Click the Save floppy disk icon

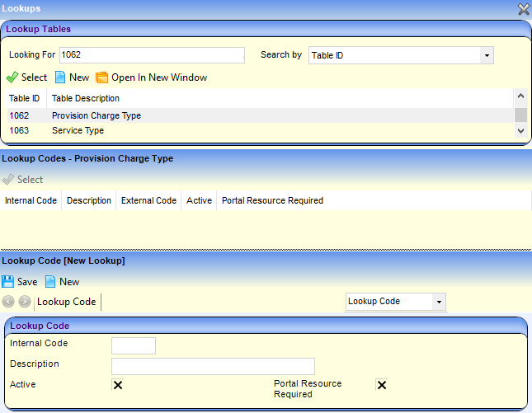pos(8,282)
